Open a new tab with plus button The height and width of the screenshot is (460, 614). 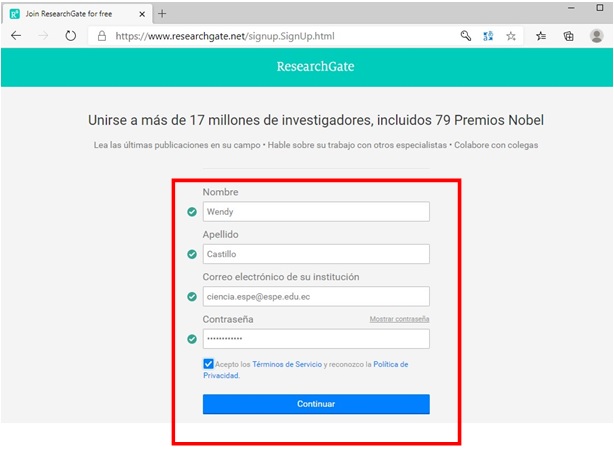click(x=162, y=13)
